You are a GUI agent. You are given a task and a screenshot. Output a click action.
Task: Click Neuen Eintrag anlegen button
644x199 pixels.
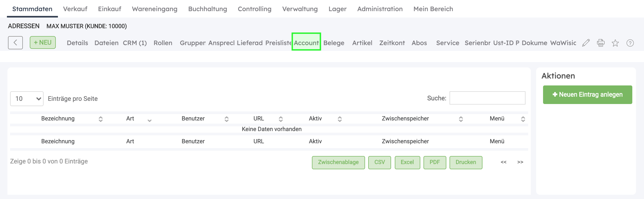tap(587, 95)
